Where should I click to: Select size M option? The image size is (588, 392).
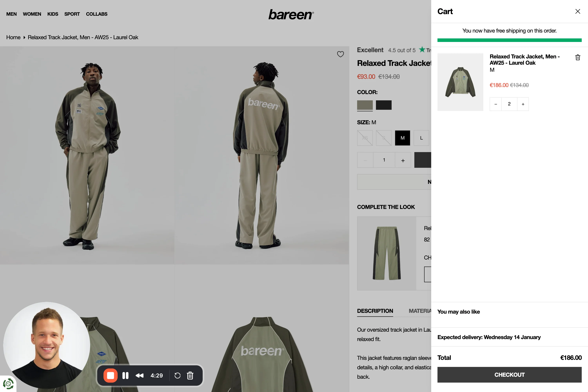point(403,138)
